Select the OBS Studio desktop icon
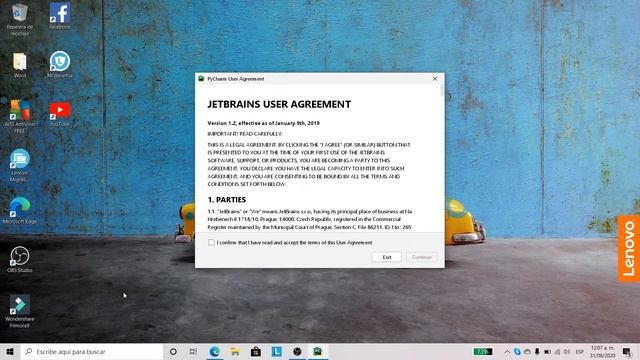Viewport: 640px width, 360px height. click(x=20, y=259)
